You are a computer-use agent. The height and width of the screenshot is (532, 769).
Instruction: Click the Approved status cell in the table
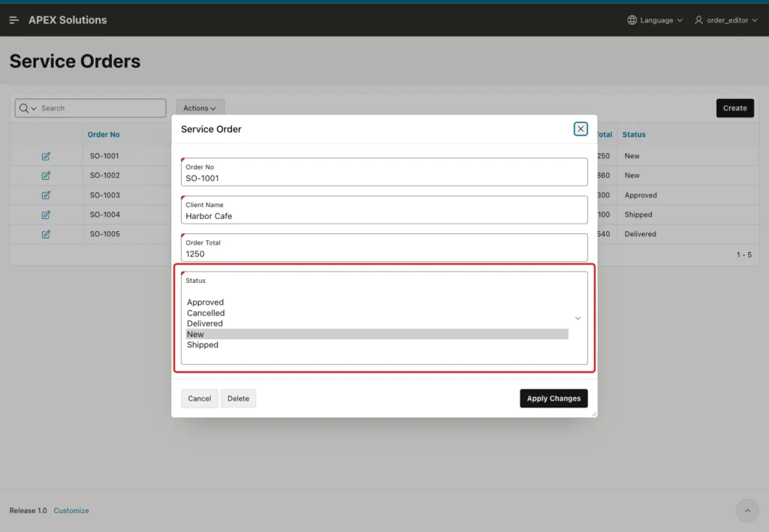point(641,195)
